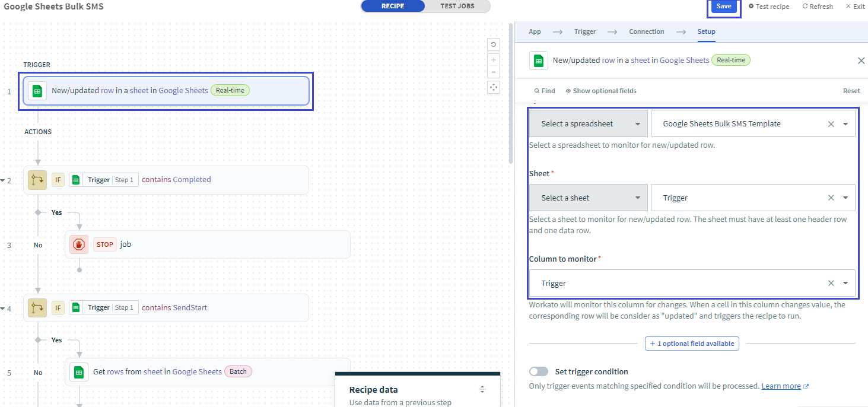
Task: Click the Google Sheets datapill icon in step 2 condition
Action: [76, 180]
